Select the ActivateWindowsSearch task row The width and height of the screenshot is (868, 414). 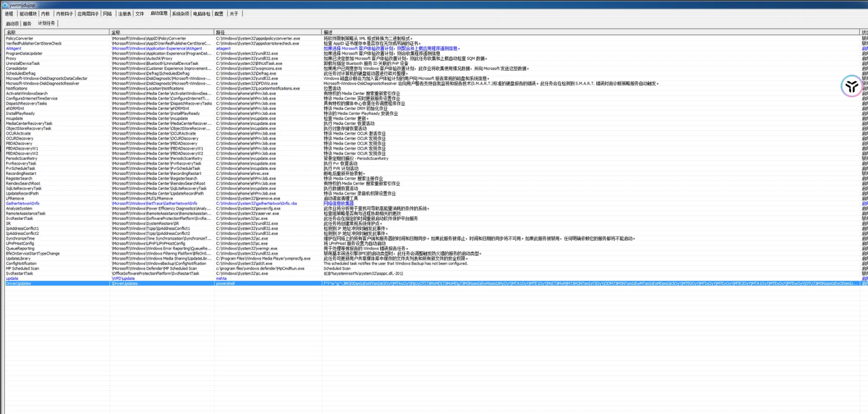[436, 94]
